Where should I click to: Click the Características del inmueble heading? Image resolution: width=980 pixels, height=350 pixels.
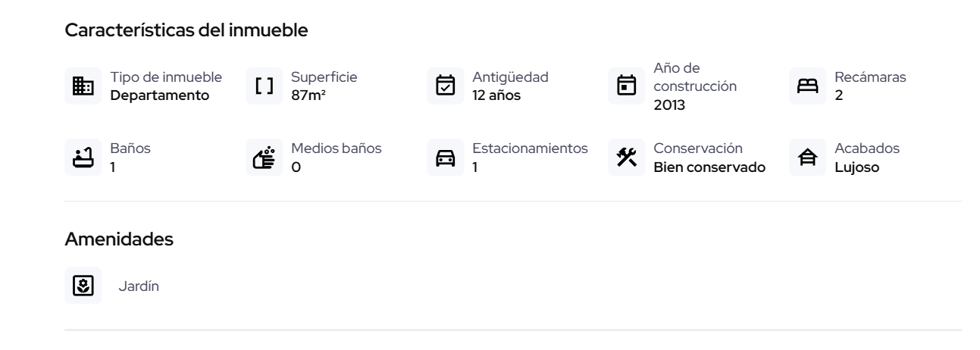coord(186,31)
